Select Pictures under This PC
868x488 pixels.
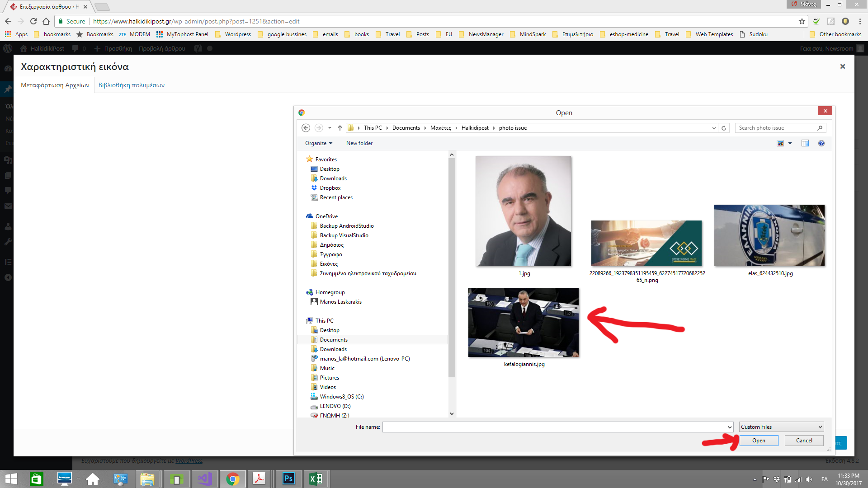(329, 378)
